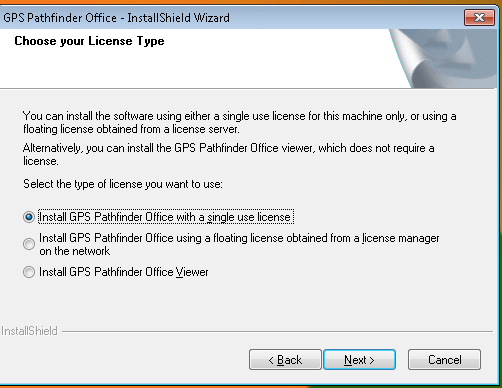Click the 'Alternatively' viewer description paragraph
The width and height of the screenshot is (502, 388).
(x=228, y=154)
